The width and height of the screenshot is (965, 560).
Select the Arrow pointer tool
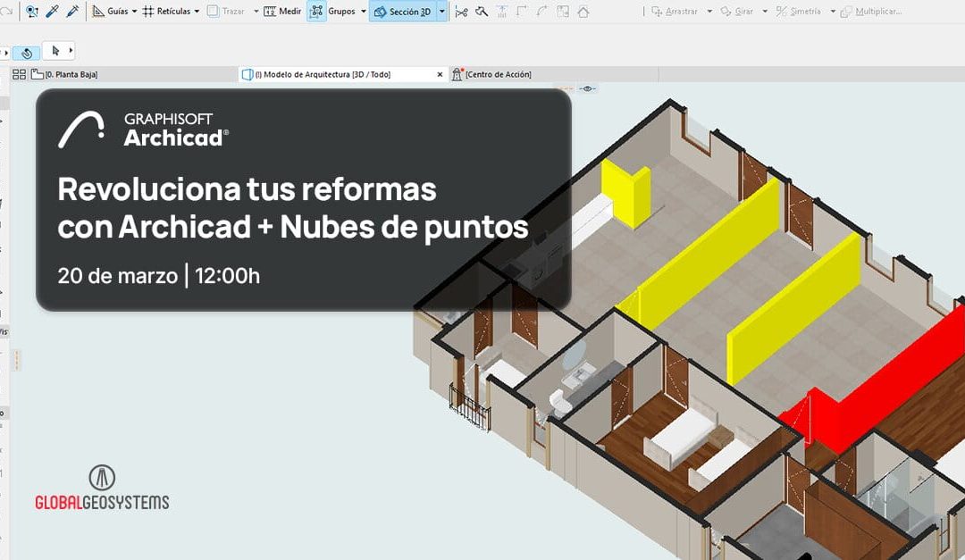tap(55, 50)
